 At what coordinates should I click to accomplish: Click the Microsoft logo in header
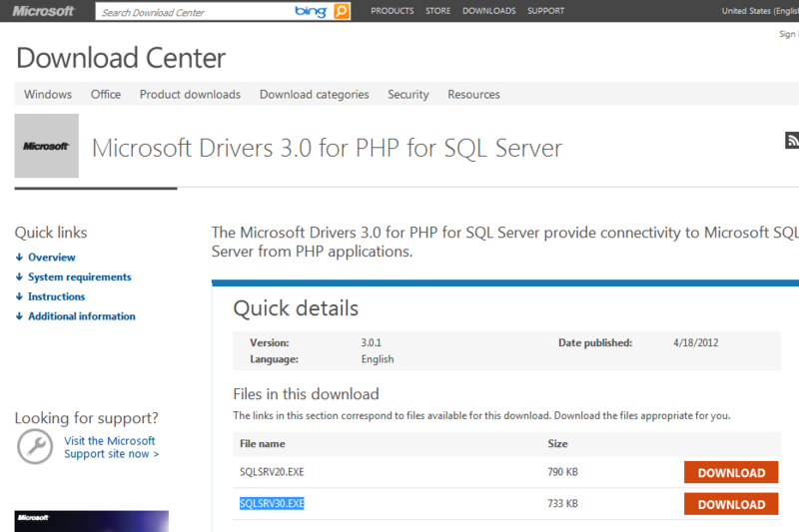pyautogui.click(x=43, y=11)
